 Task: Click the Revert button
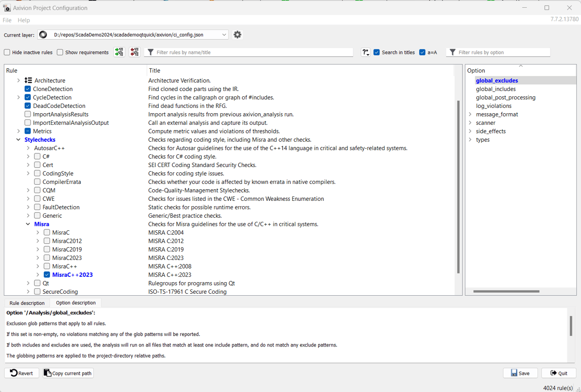(22, 373)
